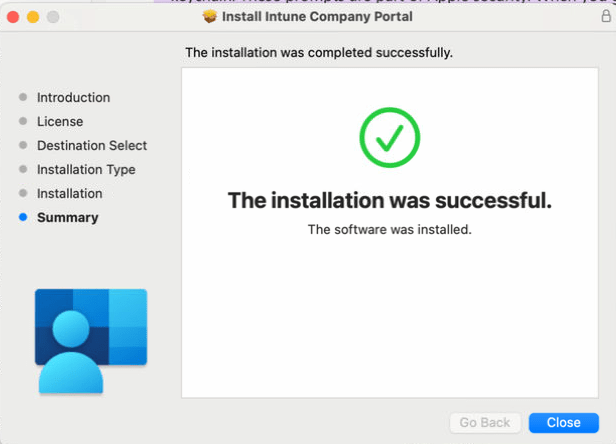
Task: Click the gray Installation Type step bullet
Action: (x=23, y=169)
